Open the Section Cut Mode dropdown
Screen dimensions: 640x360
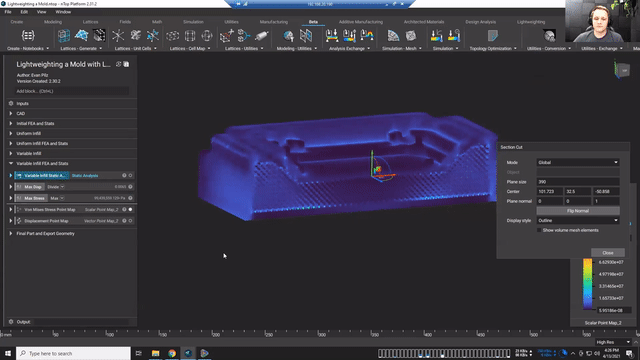(x=578, y=162)
